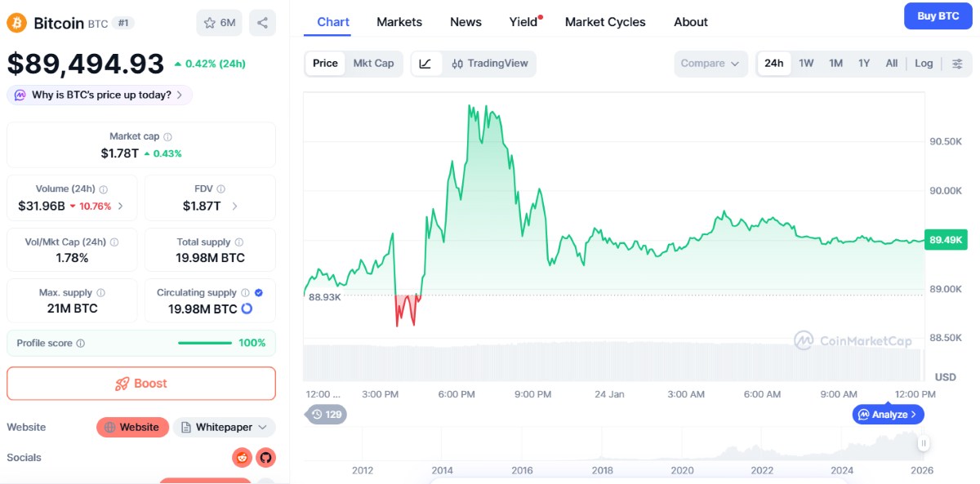Click the $89,494.93 price text
Image resolution: width=980 pixels, height=484 pixels.
click(86, 64)
